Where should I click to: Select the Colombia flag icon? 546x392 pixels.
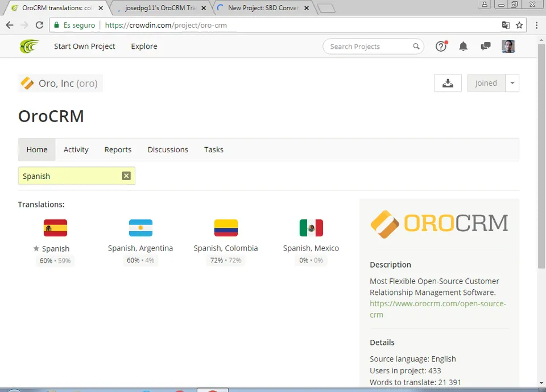click(x=226, y=228)
